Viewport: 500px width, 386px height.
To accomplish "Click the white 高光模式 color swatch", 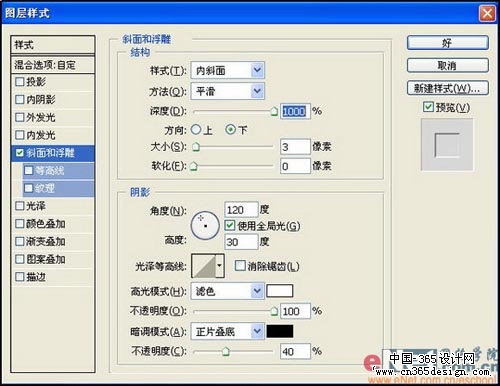I will [280, 291].
